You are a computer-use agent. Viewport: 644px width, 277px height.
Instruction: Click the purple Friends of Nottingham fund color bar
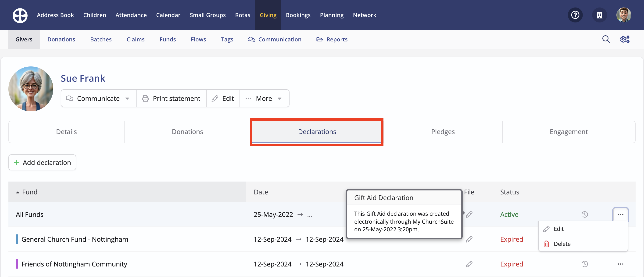(x=17, y=264)
